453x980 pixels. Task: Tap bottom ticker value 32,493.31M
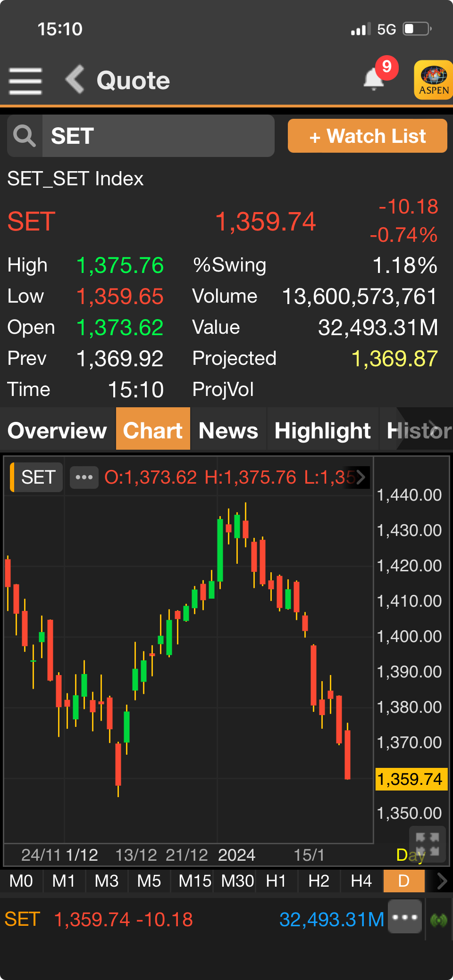pos(332,920)
